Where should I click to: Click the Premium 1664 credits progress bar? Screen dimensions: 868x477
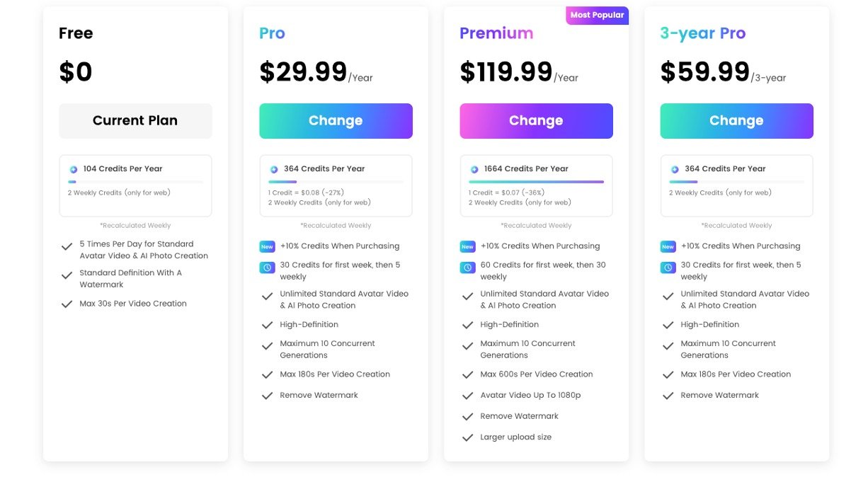pos(536,182)
